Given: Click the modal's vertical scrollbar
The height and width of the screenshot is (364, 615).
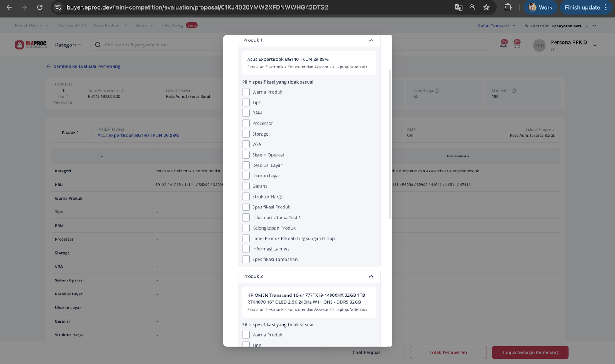Looking at the screenshot, I should 390,145.
